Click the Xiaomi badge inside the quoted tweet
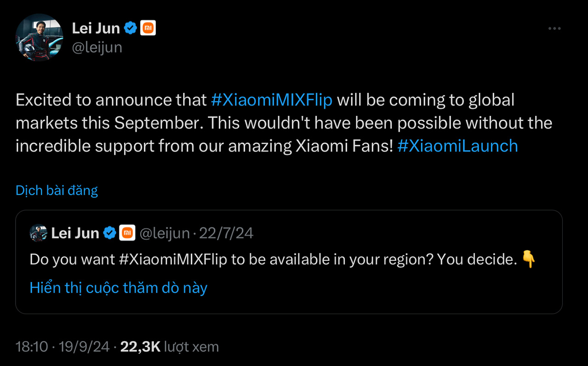588x366 pixels. click(127, 233)
